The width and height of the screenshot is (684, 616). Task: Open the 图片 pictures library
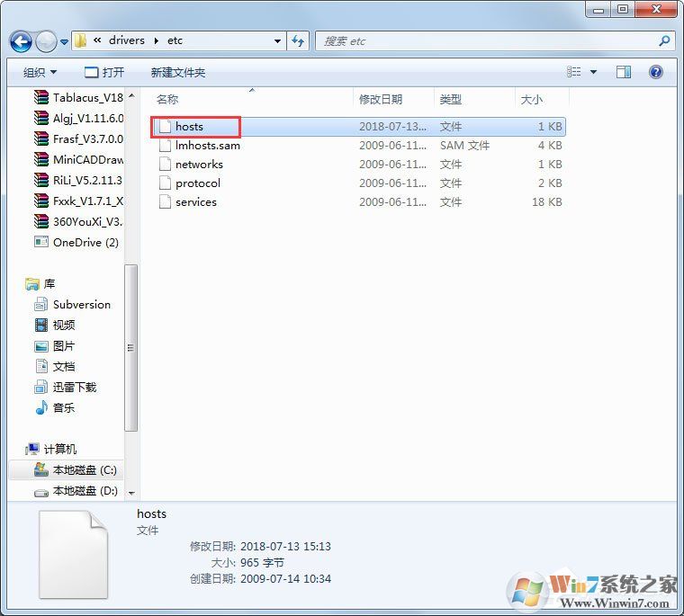coord(55,345)
